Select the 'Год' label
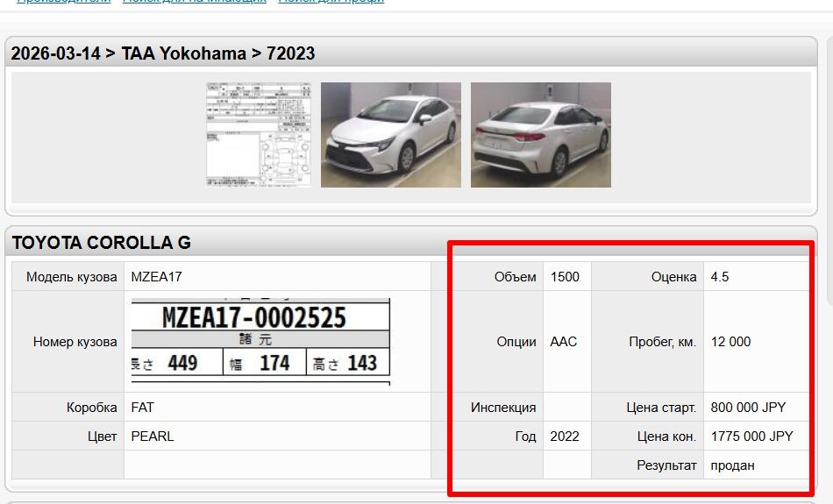This screenshot has width=833, height=504. click(525, 436)
